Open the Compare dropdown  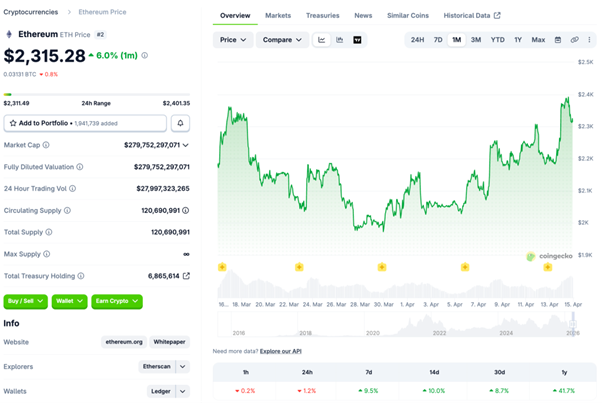point(282,40)
